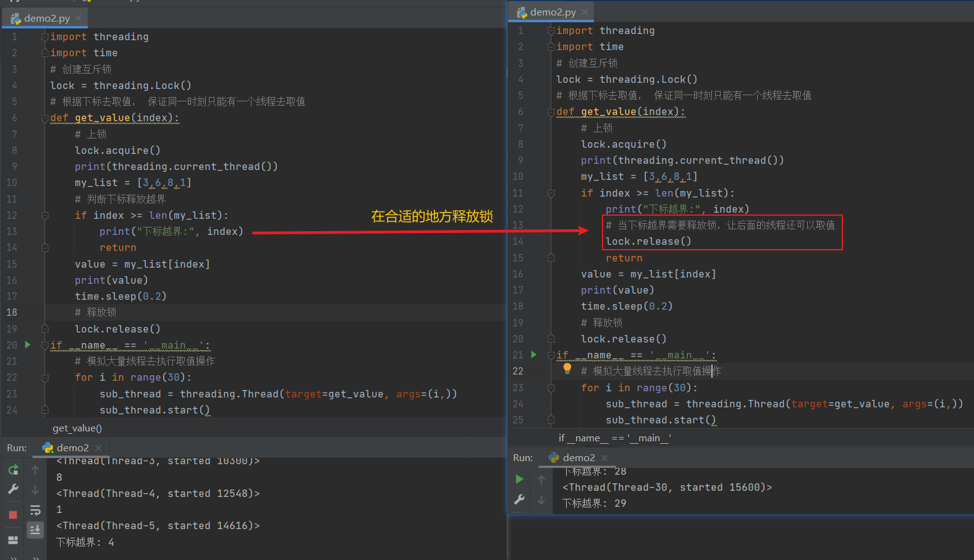Click 'lock = threading.Lock()' in left editor
The height and width of the screenshot is (560, 974).
click(x=121, y=85)
